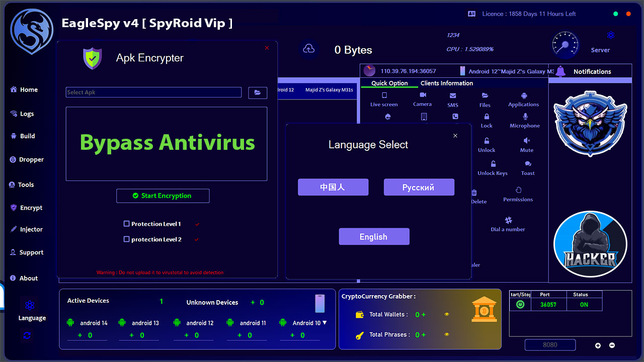
Task: Click the browse folder icon beside Select Apk
Action: [x=258, y=93]
